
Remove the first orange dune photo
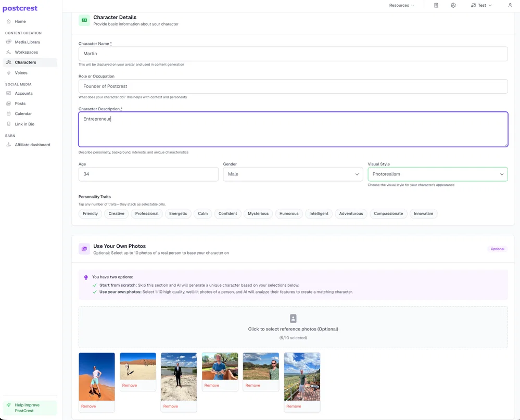[88, 406]
